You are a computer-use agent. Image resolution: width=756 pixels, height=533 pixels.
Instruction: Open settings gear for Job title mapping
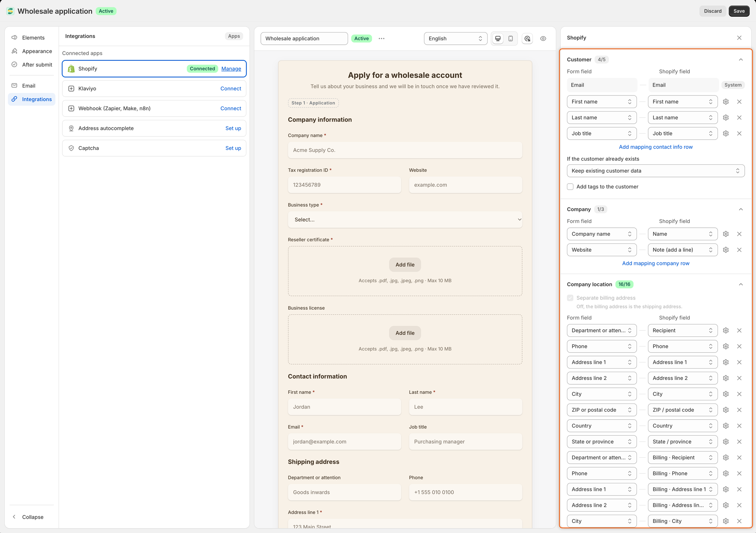(x=726, y=133)
